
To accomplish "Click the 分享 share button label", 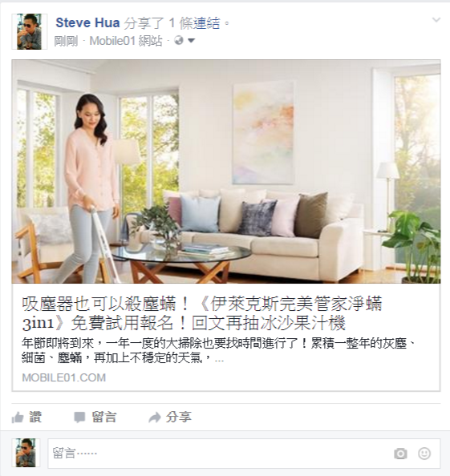I will point(179,418).
